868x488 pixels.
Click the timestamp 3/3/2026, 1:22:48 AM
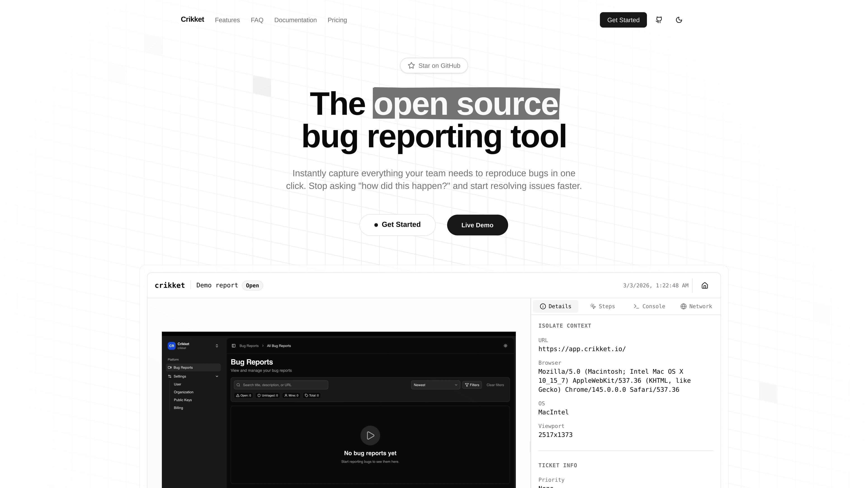tap(655, 286)
